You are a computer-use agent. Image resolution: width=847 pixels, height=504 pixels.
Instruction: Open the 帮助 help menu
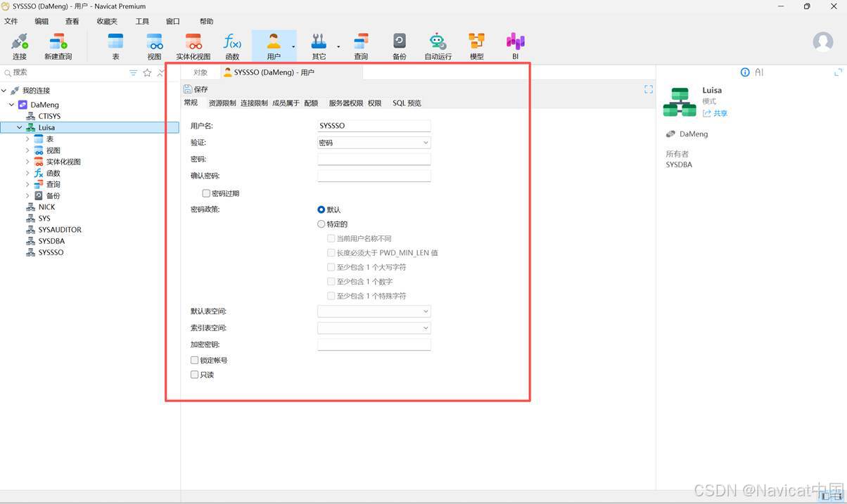(x=206, y=21)
